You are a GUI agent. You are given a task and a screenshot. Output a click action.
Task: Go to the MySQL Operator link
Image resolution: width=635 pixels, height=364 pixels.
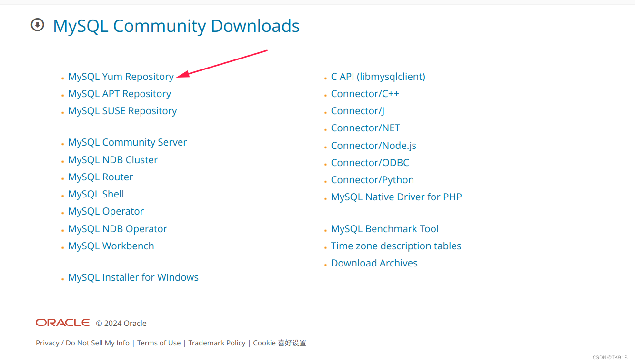[x=106, y=211]
